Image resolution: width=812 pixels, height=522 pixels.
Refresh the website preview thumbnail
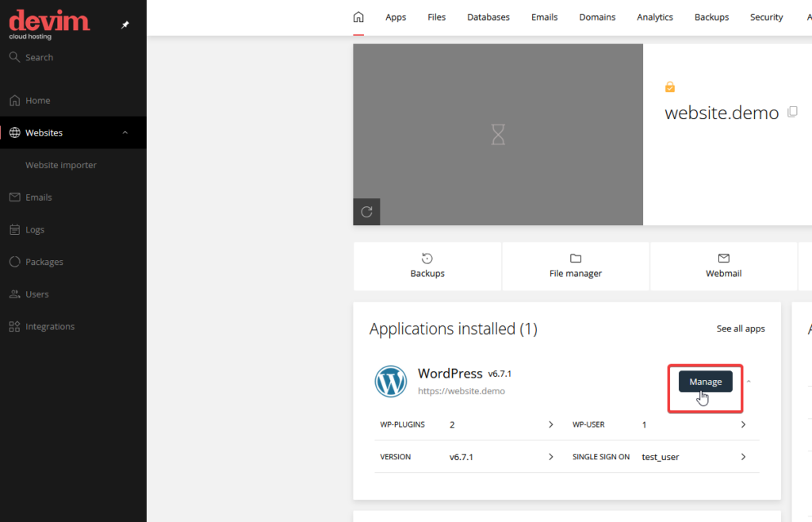[x=366, y=212]
